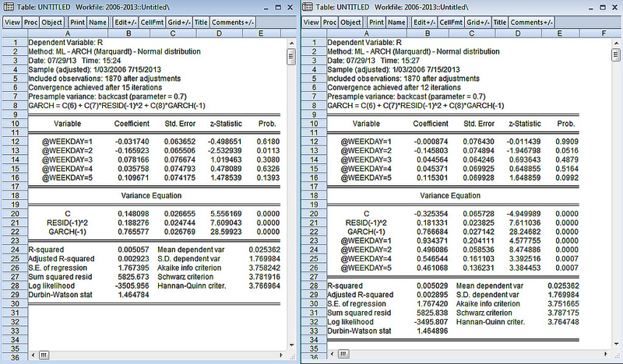
Task: Click vertical scroll up arrow in right window
Action: (616, 43)
